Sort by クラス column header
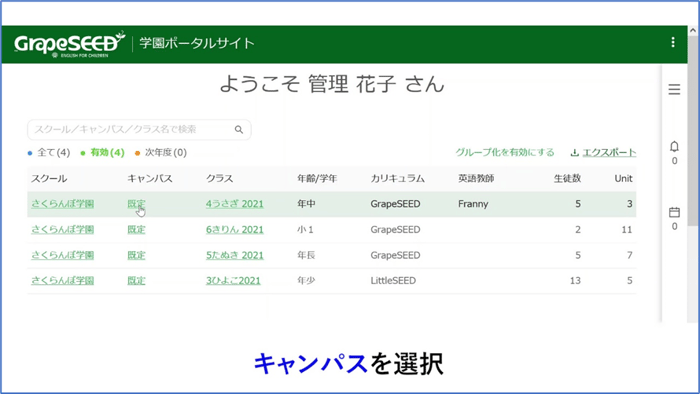 pyautogui.click(x=219, y=178)
